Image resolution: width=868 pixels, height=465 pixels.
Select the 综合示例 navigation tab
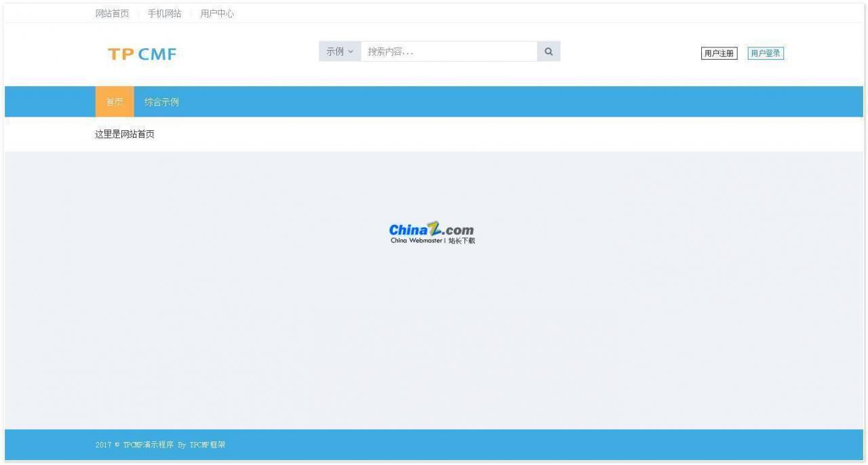click(x=161, y=102)
